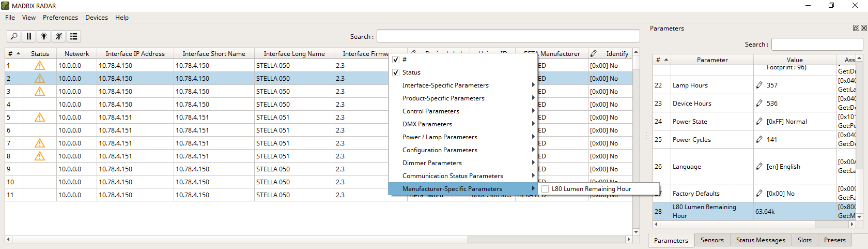Expand Dimmer Parameters submenu

(x=463, y=163)
